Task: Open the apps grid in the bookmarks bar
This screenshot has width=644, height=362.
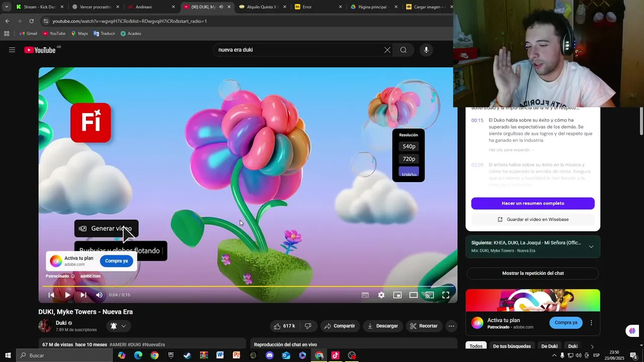Action: 7,33
